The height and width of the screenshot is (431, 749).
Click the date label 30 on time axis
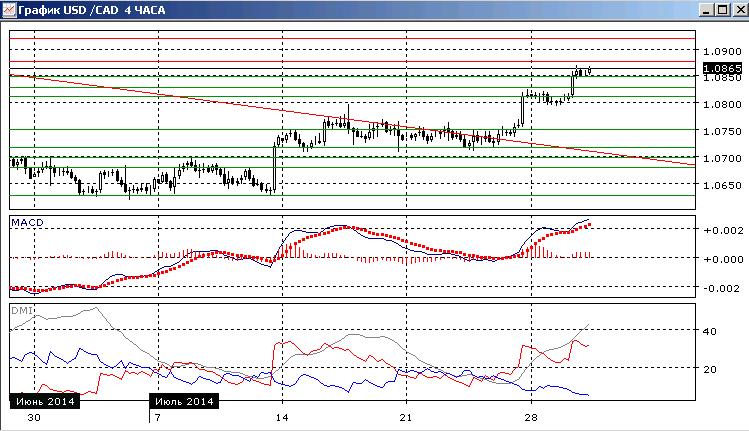point(34,418)
